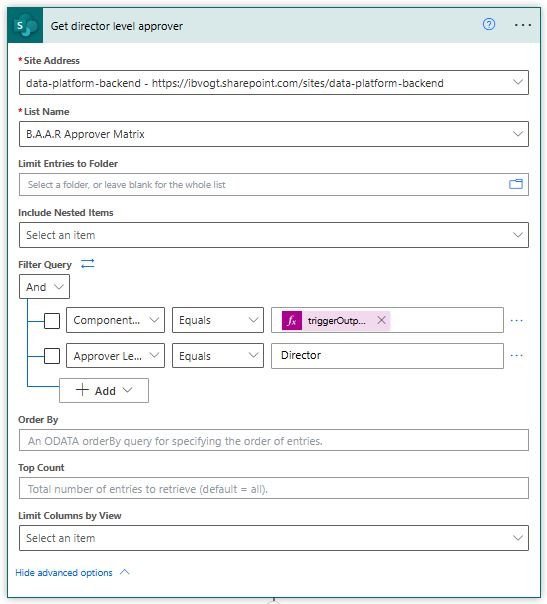Expand the Include Nested Items dropdown
This screenshot has height=604, width=547.
(x=274, y=235)
